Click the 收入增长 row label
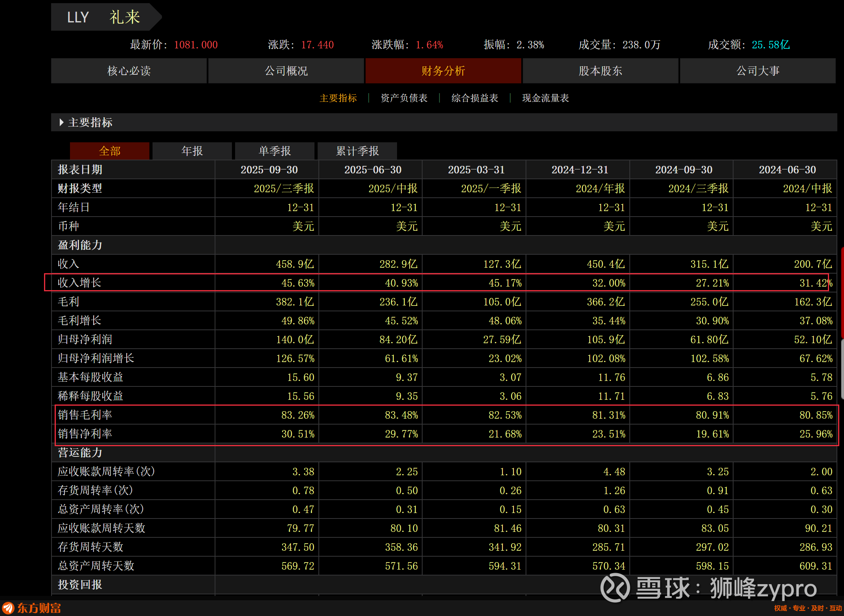This screenshot has height=616, width=844. [79, 283]
